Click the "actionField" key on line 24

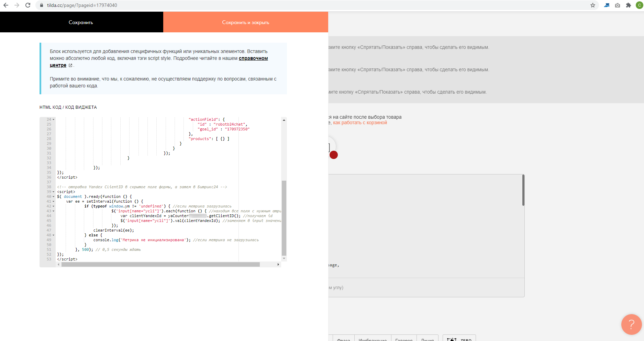(x=203, y=119)
